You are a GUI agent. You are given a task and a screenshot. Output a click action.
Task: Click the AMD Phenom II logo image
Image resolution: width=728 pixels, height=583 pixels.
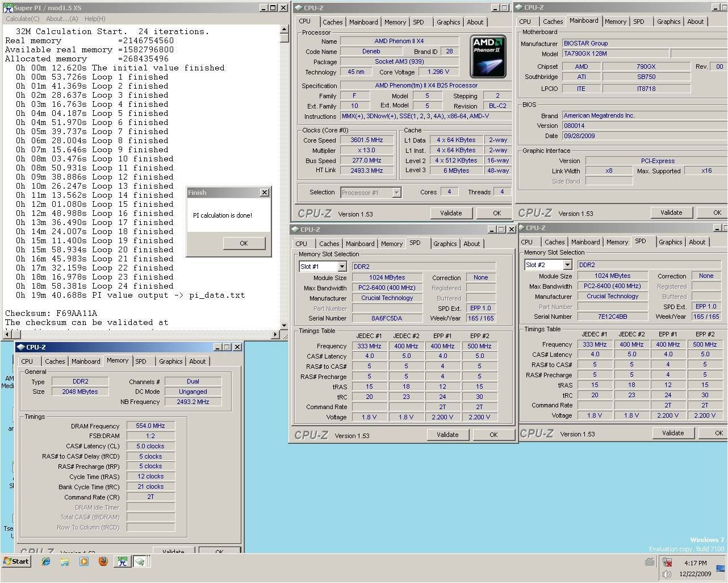pyautogui.click(x=488, y=56)
